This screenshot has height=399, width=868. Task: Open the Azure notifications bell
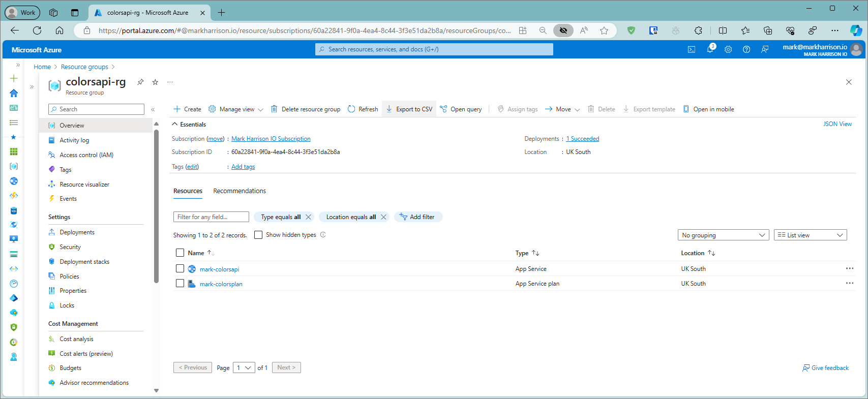pos(710,49)
